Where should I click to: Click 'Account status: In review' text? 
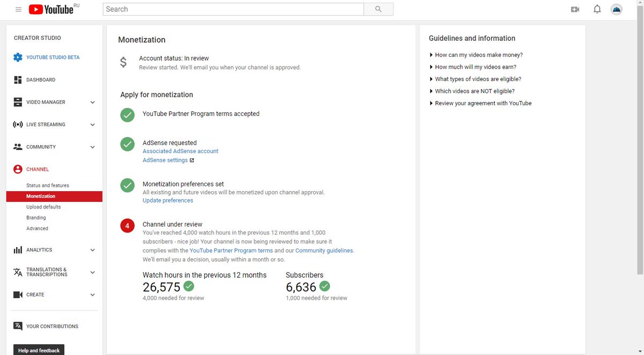174,58
